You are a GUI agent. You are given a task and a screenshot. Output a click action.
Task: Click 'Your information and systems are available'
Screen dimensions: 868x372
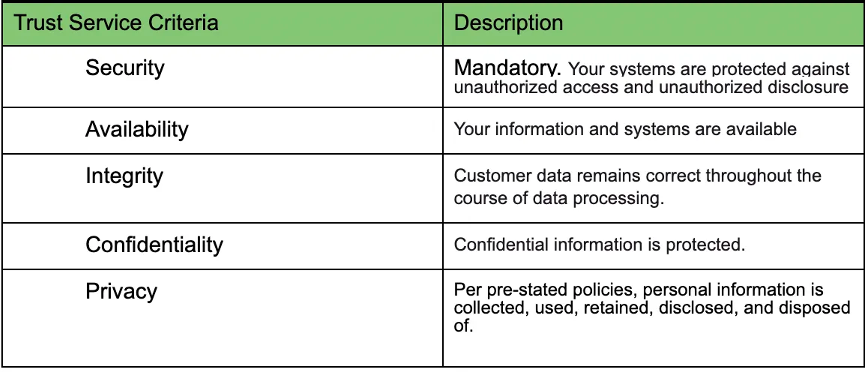pyautogui.click(x=625, y=129)
